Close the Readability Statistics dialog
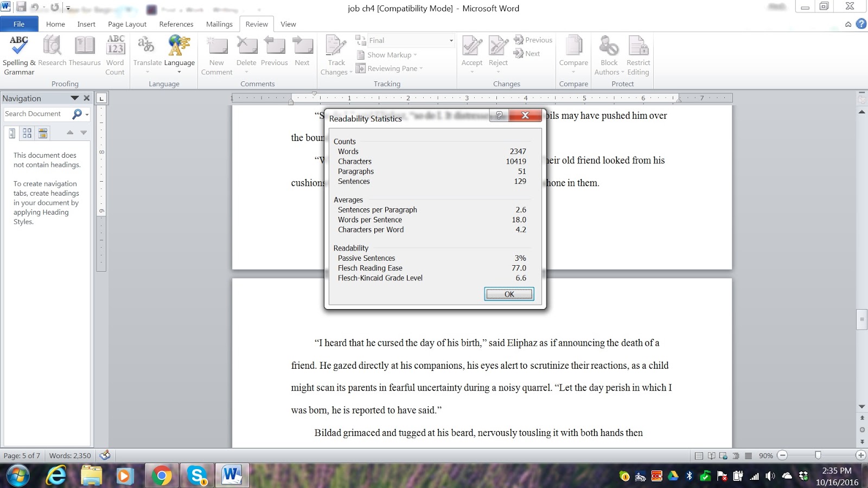Viewport: 868px width, 488px height. pyautogui.click(x=525, y=115)
